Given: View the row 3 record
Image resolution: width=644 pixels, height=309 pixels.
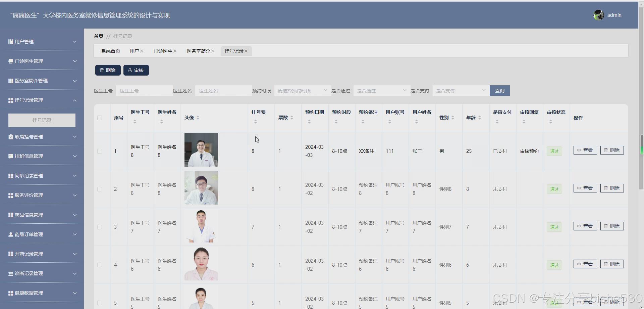Looking at the screenshot, I should tap(585, 226).
